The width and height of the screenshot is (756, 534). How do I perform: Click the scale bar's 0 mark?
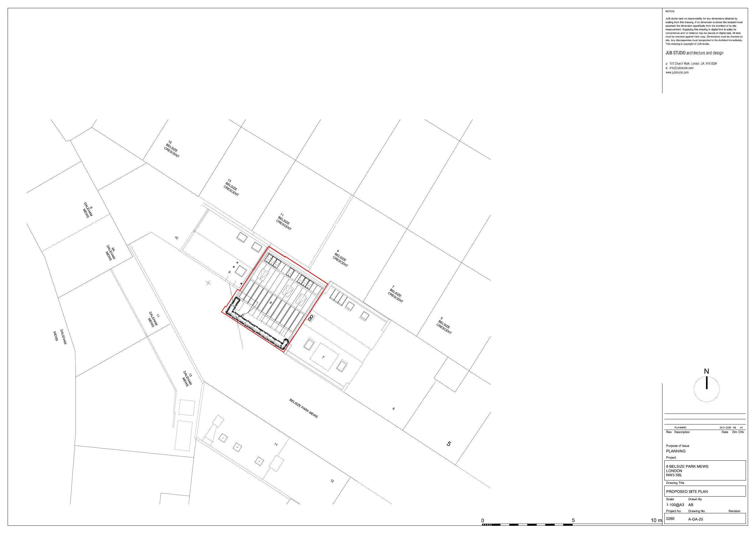coord(483,521)
